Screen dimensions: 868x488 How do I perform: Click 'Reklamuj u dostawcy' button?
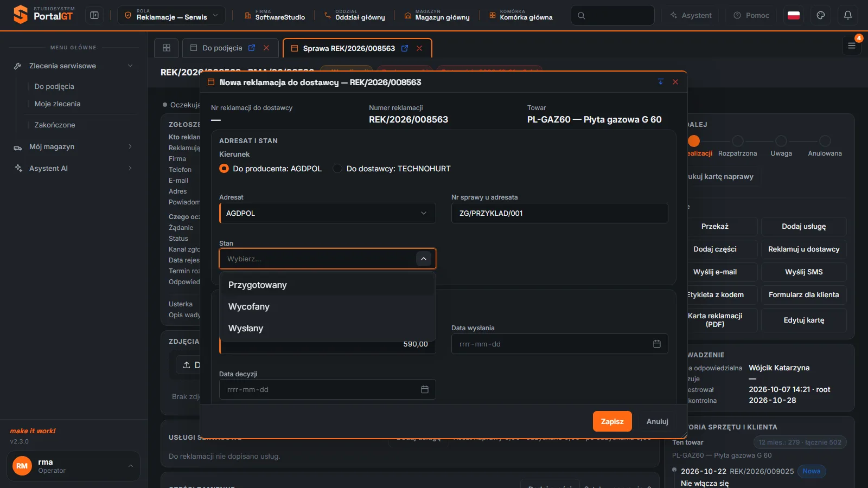tap(803, 249)
